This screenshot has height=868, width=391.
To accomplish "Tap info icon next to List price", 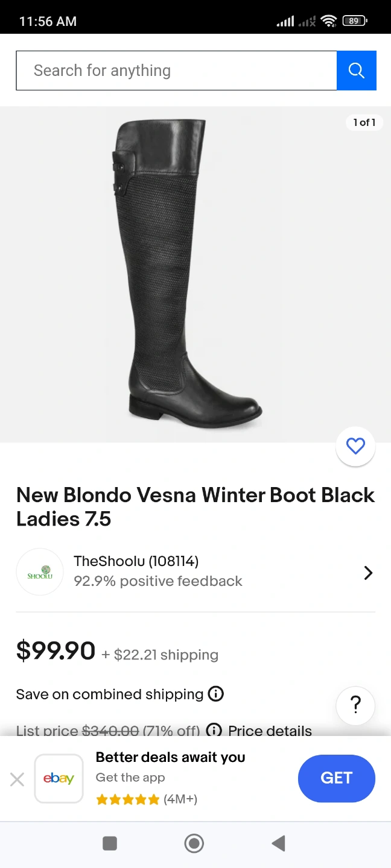I will point(214,731).
